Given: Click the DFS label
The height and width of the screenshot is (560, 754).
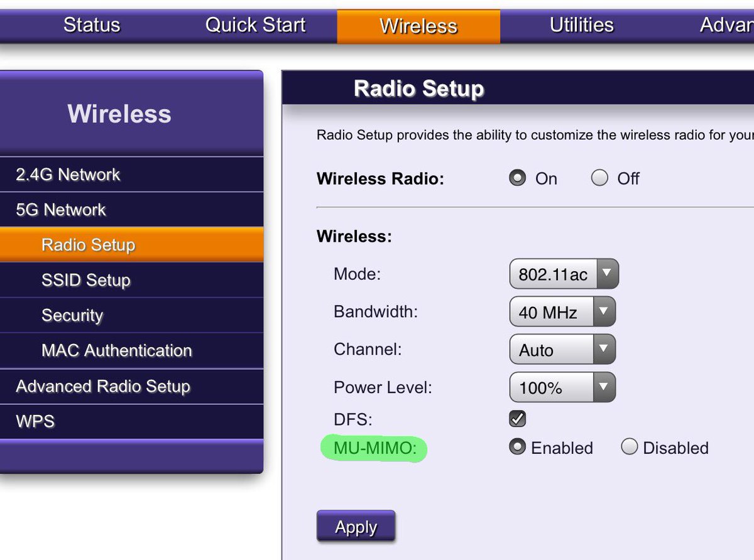Looking at the screenshot, I should [353, 419].
